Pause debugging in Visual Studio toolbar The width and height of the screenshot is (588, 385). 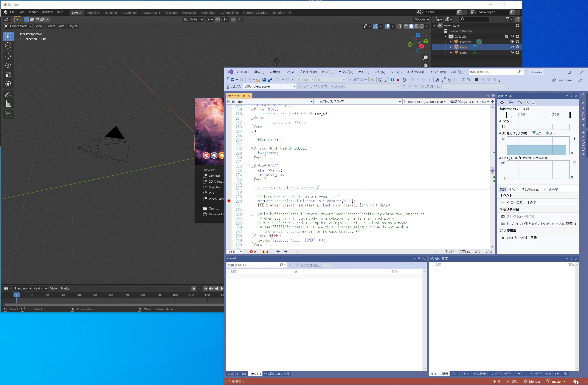tap(392, 80)
